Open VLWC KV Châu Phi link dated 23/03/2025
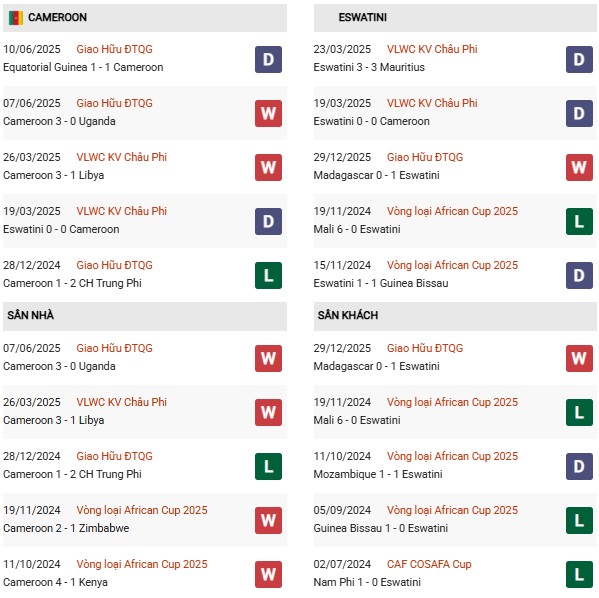Image resolution: width=599 pixels, height=598 pixels. (432, 49)
